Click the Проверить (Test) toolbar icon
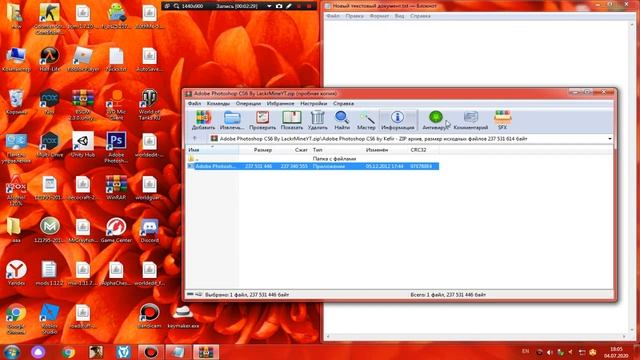 point(262,120)
